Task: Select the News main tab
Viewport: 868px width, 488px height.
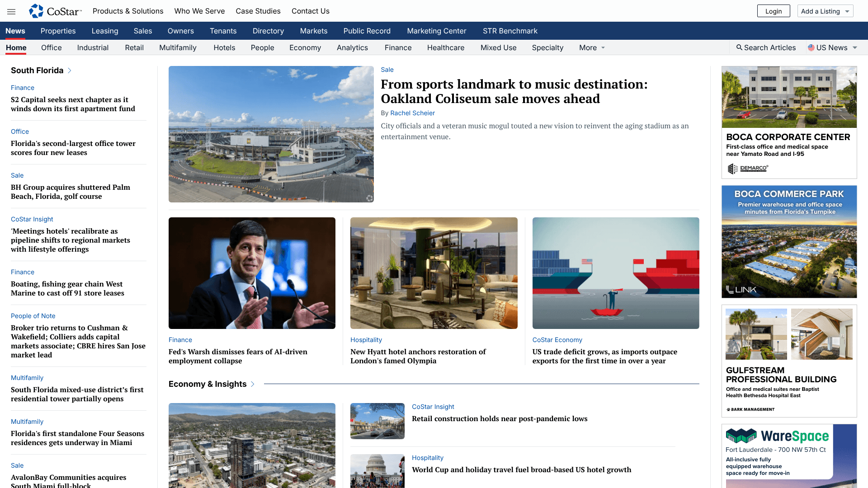Action: click(x=15, y=31)
